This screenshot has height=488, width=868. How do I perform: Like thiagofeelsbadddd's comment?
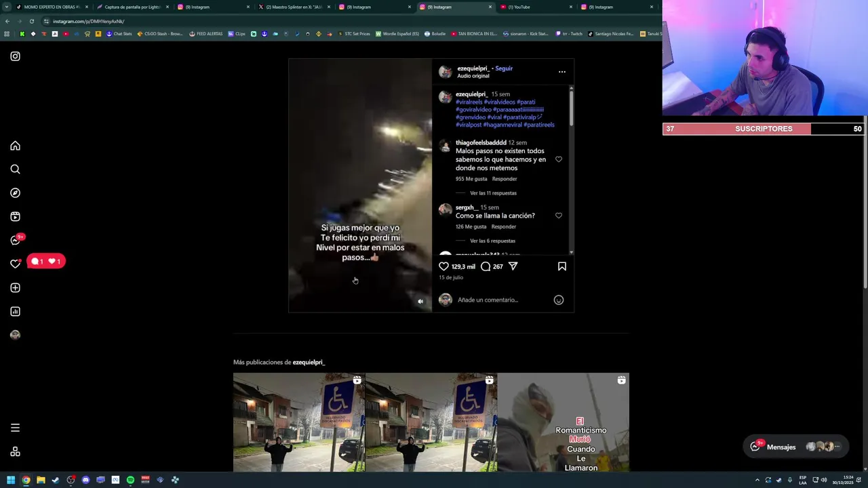tap(559, 159)
